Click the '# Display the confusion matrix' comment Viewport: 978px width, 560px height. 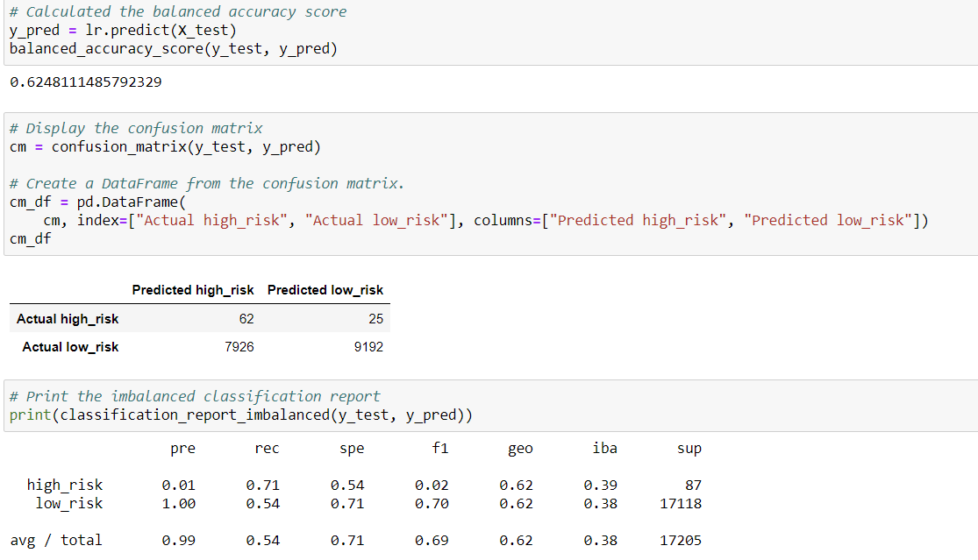point(136,128)
